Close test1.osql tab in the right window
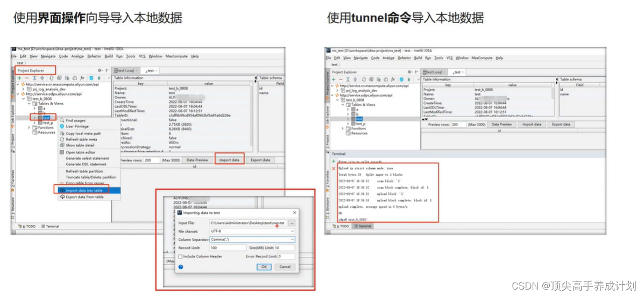 click(445, 72)
